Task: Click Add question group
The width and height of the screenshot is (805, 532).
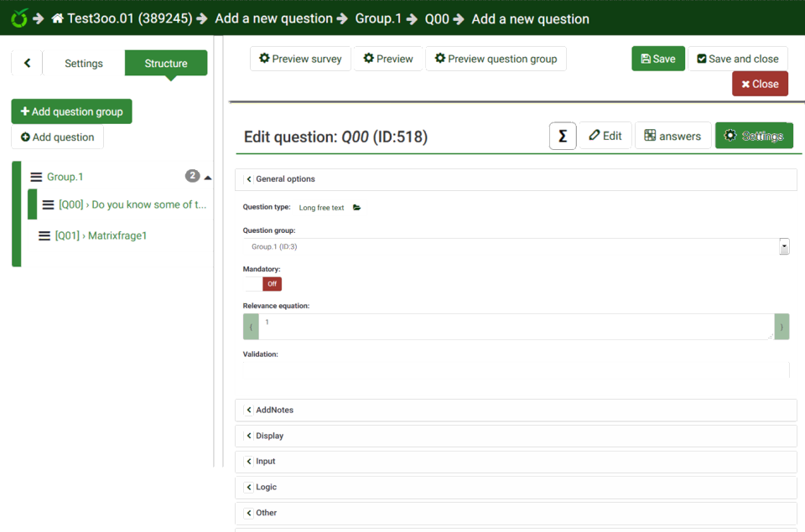Action: tap(71, 111)
